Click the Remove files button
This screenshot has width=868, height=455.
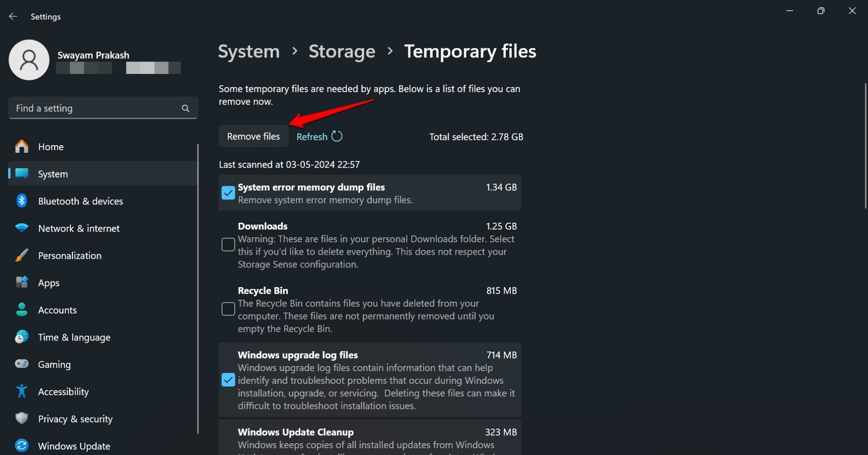tap(253, 136)
